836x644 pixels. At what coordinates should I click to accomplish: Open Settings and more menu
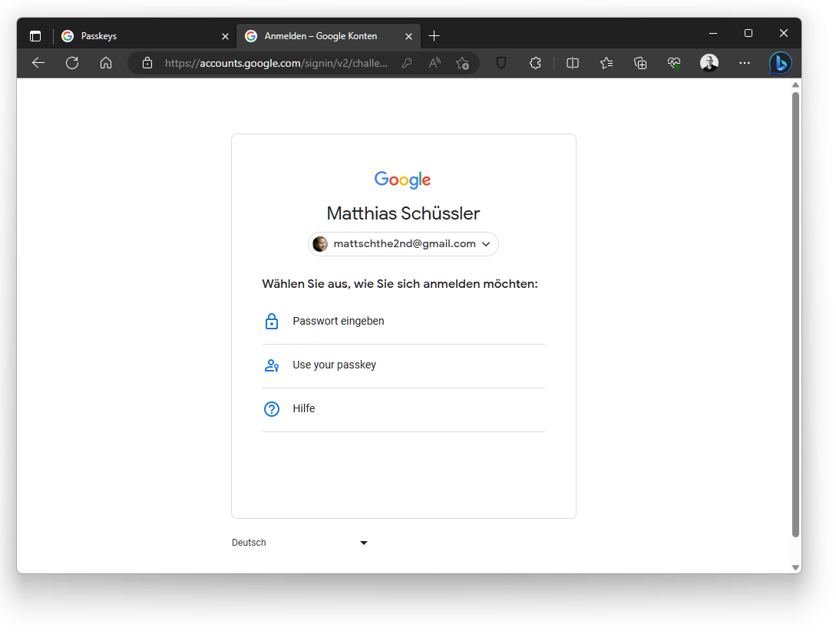coord(745,63)
